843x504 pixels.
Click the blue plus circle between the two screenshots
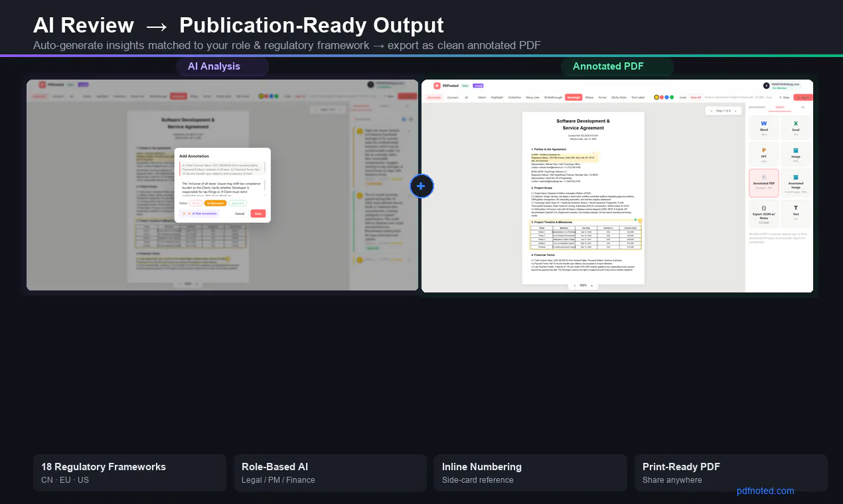click(x=421, y=186)
